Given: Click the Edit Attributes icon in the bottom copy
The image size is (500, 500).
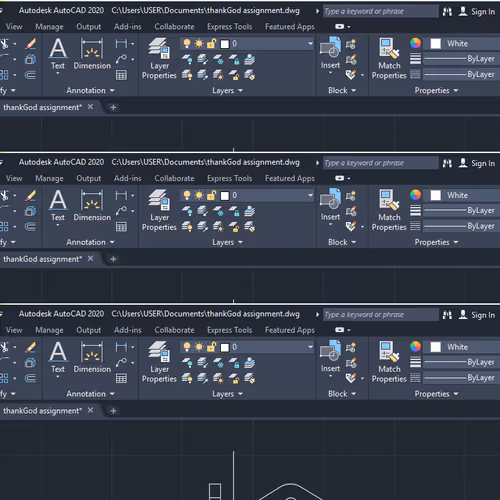Looking at the screenshot, I should (351, 378).
